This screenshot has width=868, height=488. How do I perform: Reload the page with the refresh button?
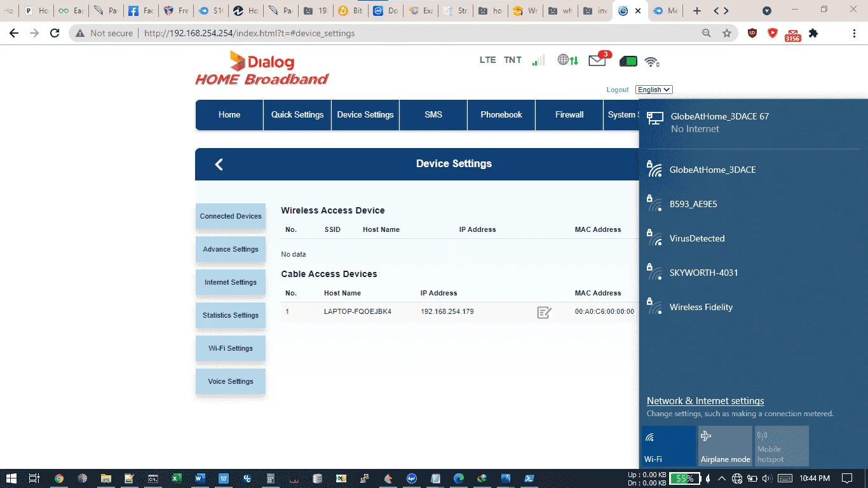pyautogui.click(x=55, y=33)
